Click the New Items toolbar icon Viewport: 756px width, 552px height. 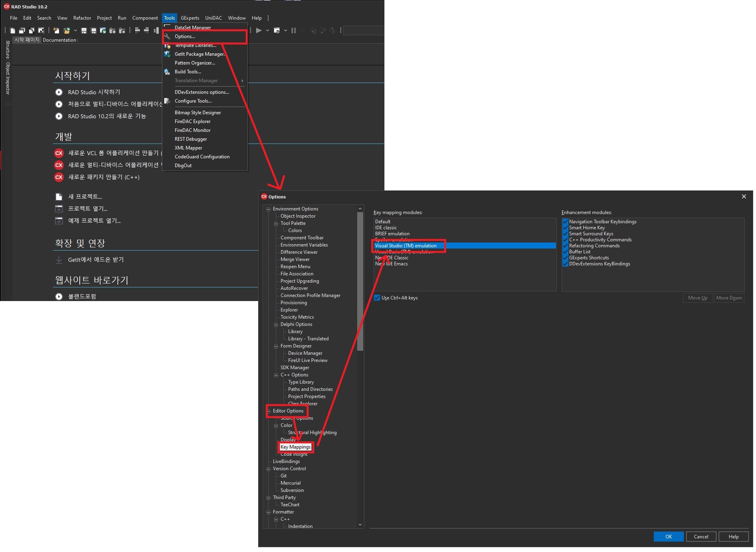56,30
